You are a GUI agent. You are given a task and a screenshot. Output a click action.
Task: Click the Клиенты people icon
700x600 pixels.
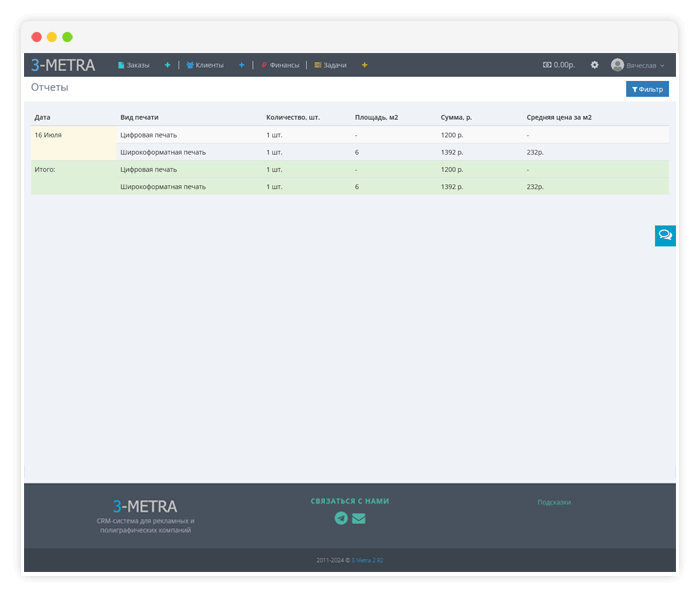click(x=190, y=65)
